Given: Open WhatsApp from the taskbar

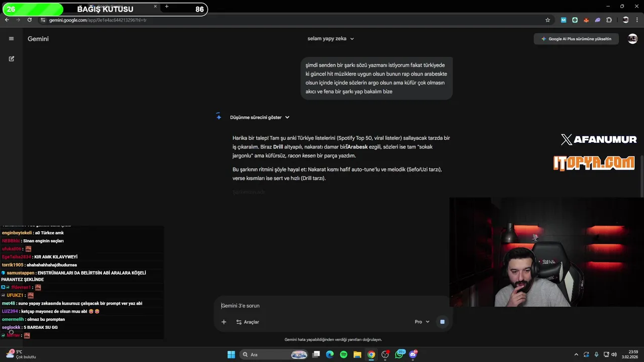Looking at the screenshot, I should tap(399, 354).
